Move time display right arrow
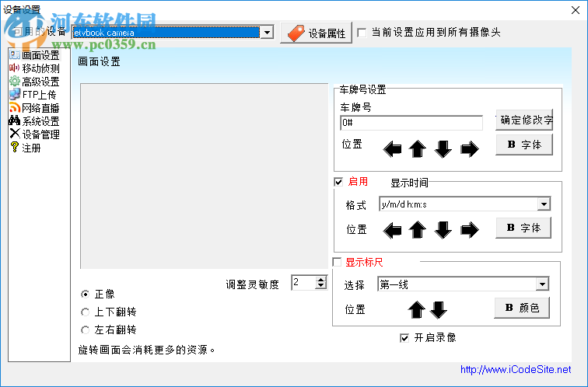Screen dimensions: 588x387 [x=470, y=230]
